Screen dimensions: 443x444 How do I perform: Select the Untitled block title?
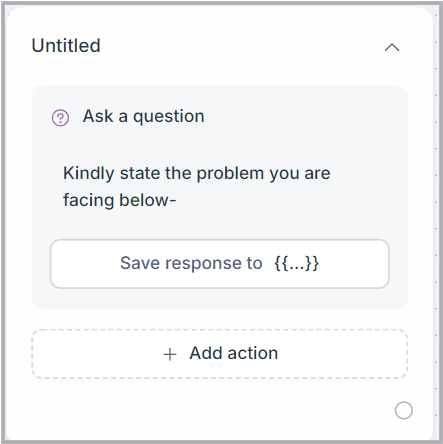point(66,46)
